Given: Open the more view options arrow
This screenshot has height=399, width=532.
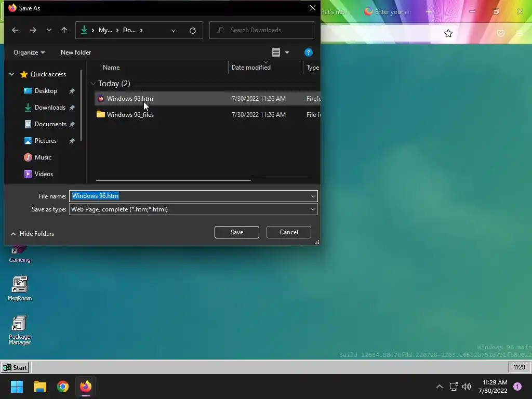Looking at the screenshot, I should (287, 52).
